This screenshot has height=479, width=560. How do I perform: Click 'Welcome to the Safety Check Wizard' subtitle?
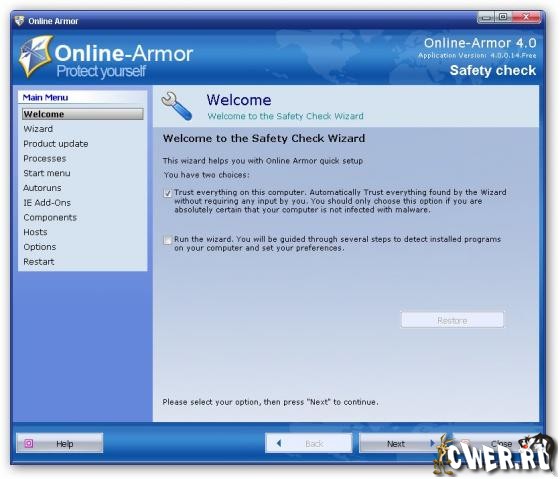tap(285, 116)
